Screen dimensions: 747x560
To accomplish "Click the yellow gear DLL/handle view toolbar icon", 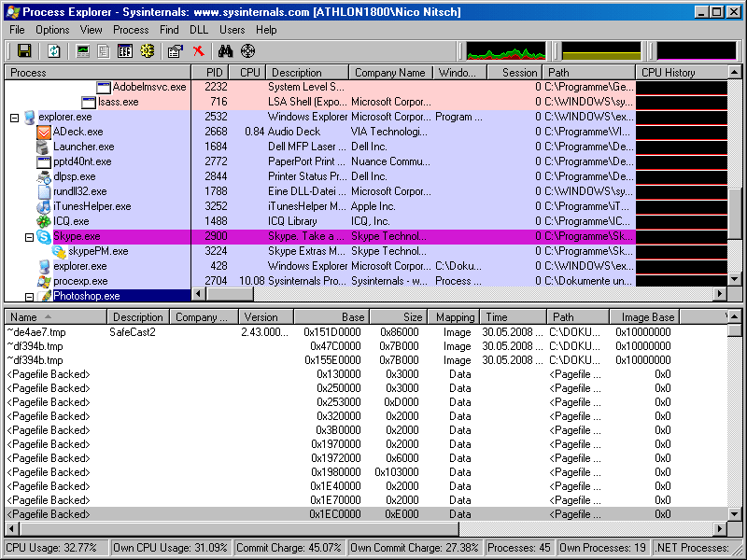I will click(147, 51).
